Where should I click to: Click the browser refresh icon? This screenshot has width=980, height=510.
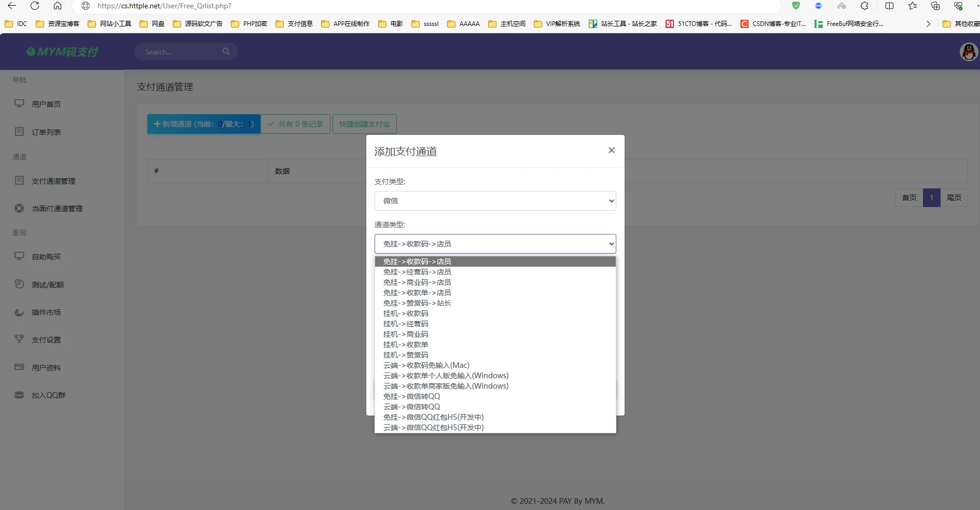35,6
